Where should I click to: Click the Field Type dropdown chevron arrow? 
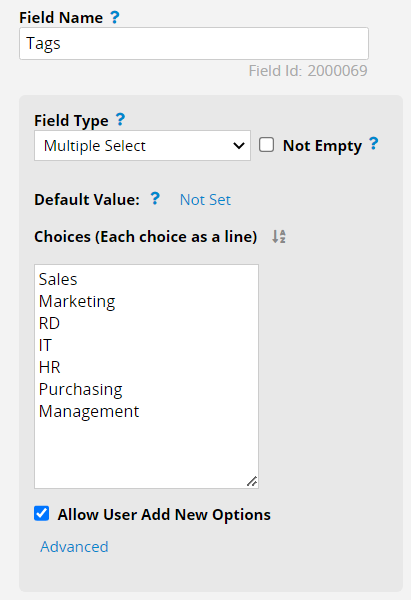(x=239, y=146)
